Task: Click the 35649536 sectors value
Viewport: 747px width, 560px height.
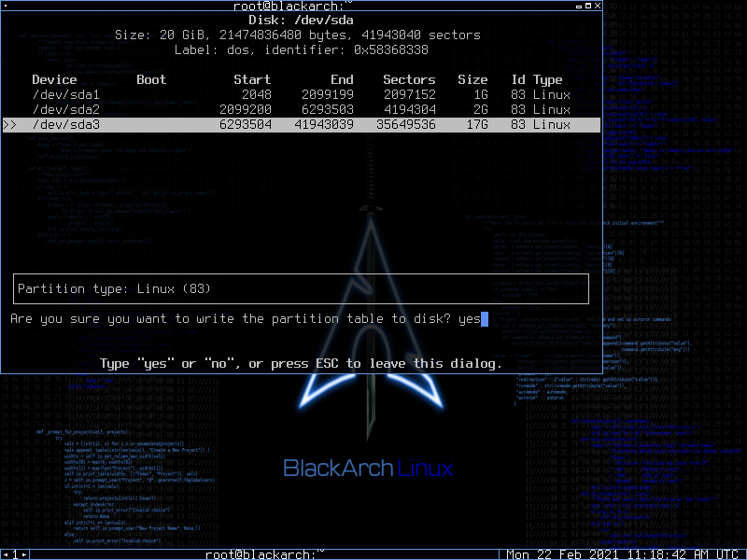Action: pos(406,125)
